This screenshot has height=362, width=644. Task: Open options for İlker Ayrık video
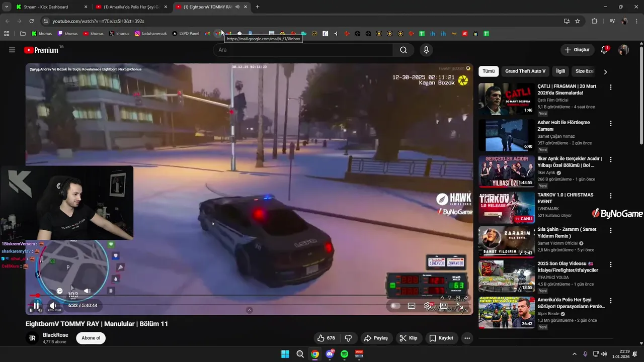click(x=611, y=159)
